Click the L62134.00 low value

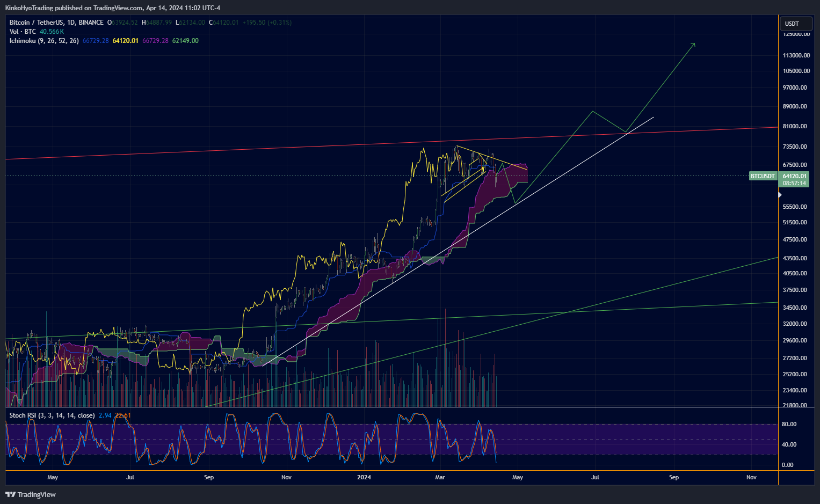point(190,23)
